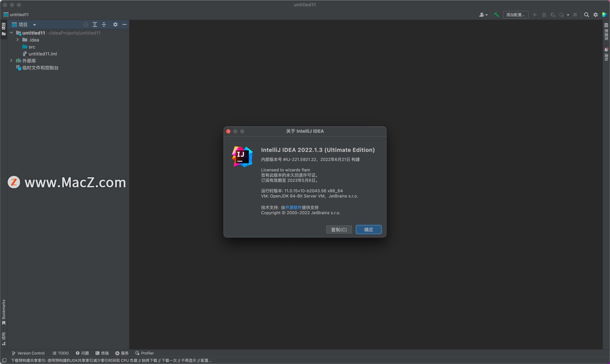Open the project panel gear options

(115, 24)
